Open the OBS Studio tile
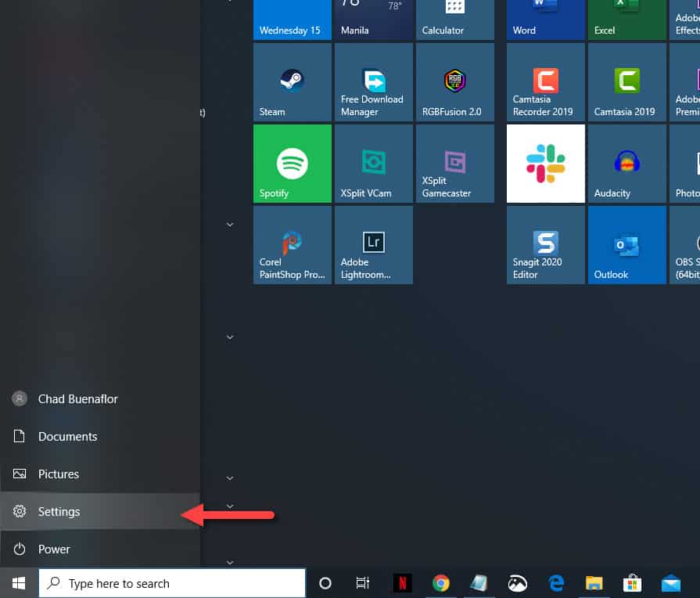 pos(685,245)
